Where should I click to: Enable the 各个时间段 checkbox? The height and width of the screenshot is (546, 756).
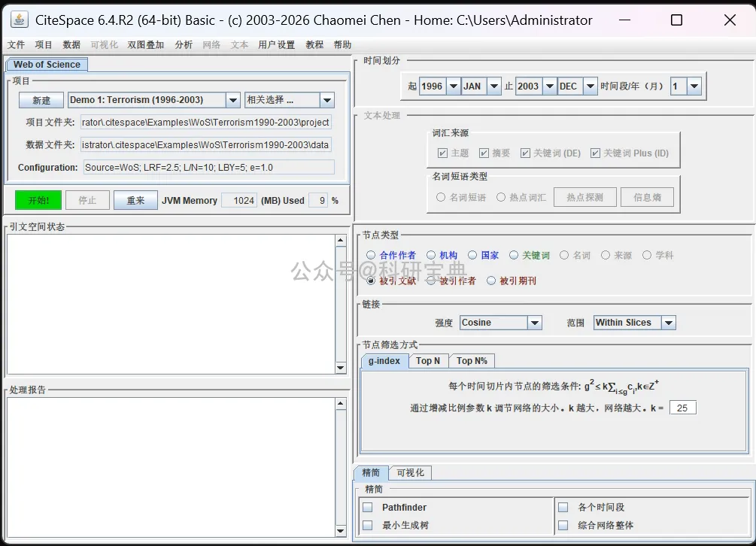(x=563, y=508)
